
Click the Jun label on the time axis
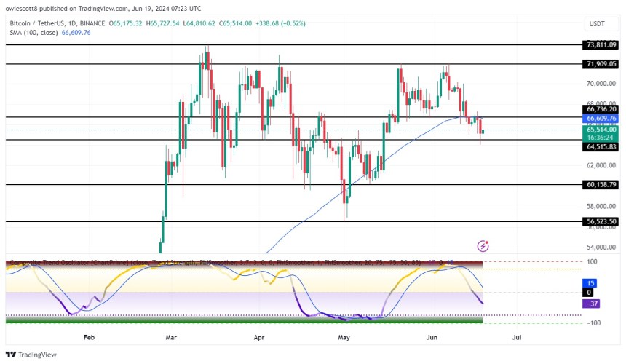[432, 337]
